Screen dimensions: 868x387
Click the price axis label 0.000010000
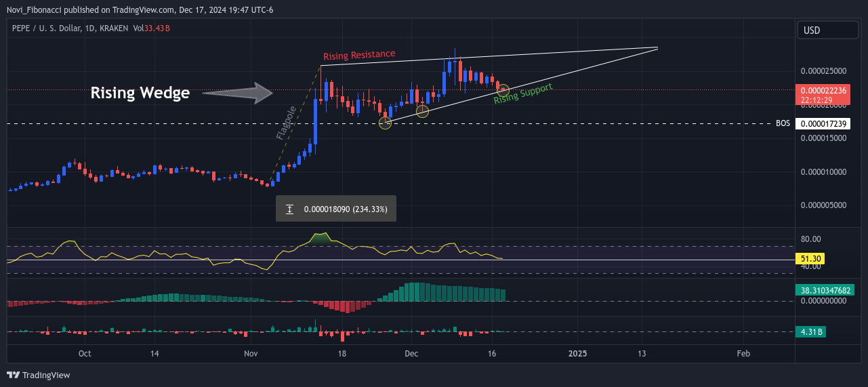pyautogui.click(x=824, y=172)
